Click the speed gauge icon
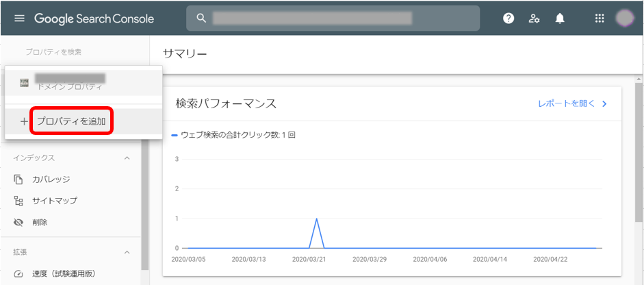Viewport: 644px width, 285px height. 18,274
